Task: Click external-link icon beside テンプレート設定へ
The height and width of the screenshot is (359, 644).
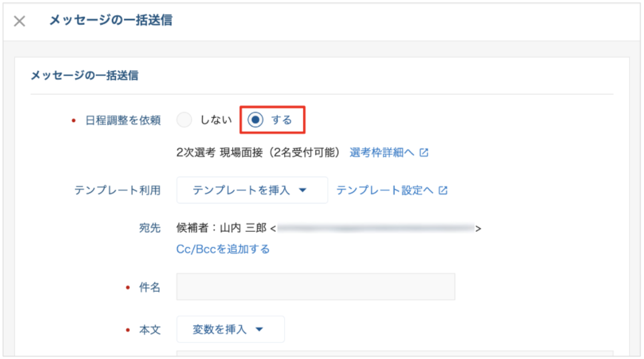Action: click(x=443, y=190)
